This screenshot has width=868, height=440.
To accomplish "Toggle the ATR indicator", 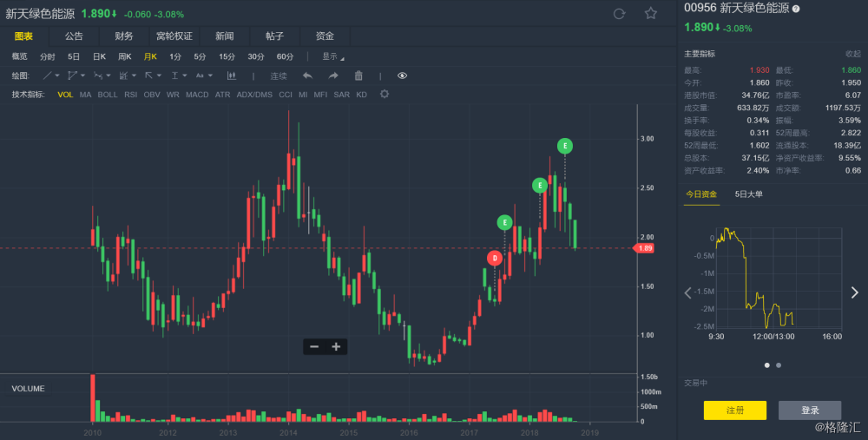I will point(222,95).
